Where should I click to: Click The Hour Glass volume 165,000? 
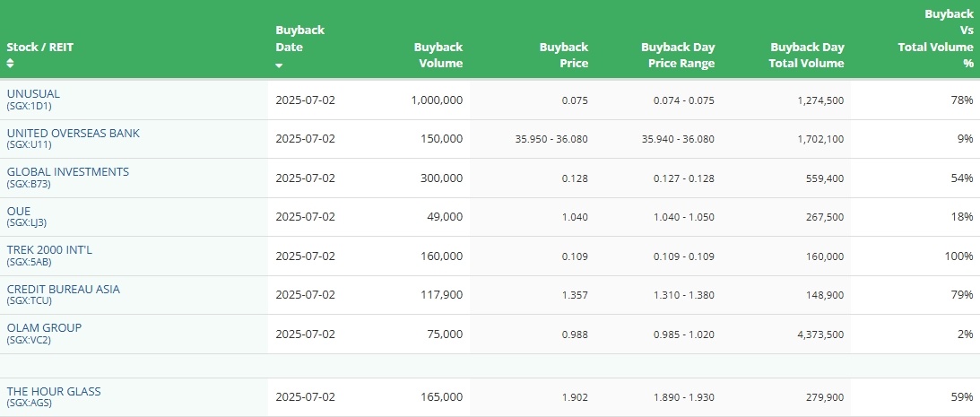pos(443,397)
